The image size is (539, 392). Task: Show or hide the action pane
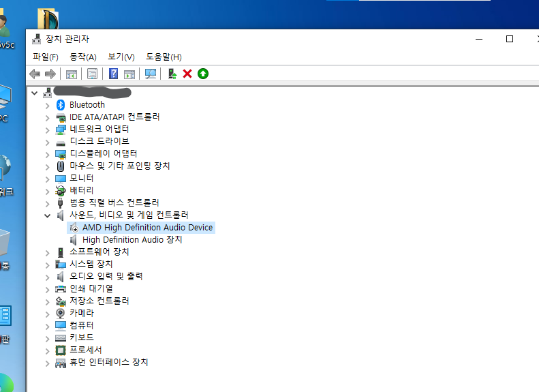(129, 74)
